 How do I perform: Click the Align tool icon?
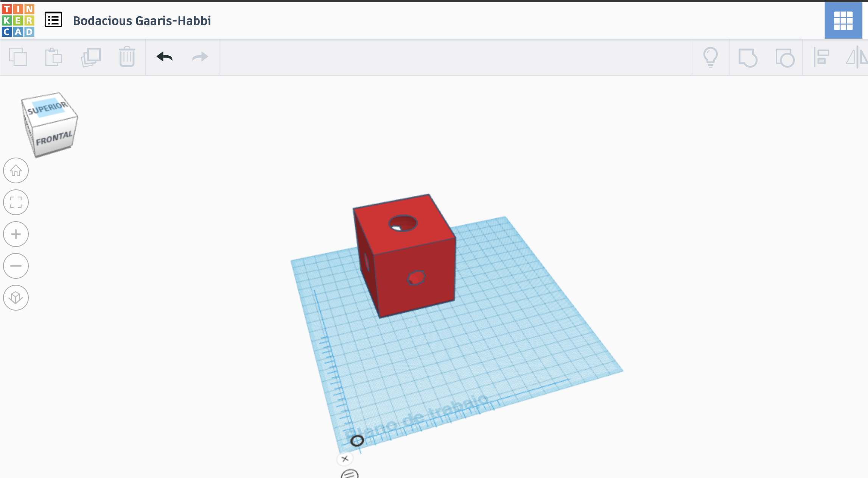point(821,57)
